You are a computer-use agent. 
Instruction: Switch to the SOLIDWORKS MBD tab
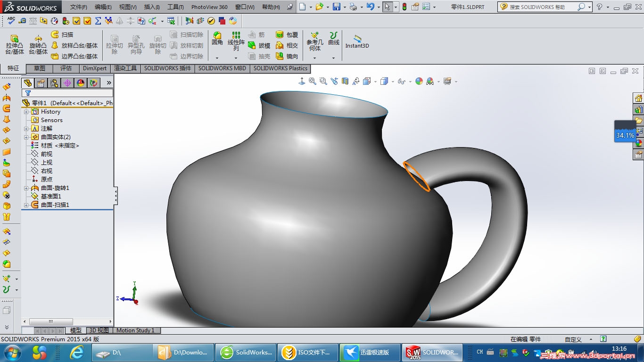coord(222,68)
